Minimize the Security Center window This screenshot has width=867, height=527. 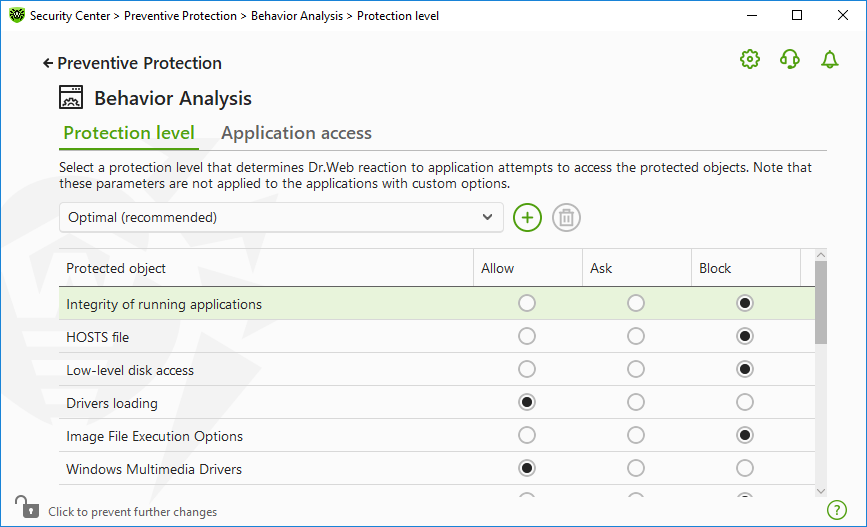(x=751, y=15)
